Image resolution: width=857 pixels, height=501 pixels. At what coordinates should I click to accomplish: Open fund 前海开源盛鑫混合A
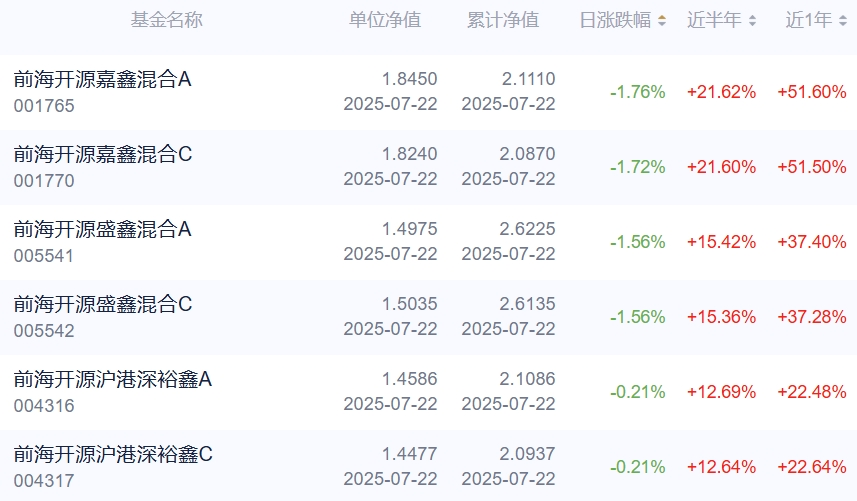102,229
